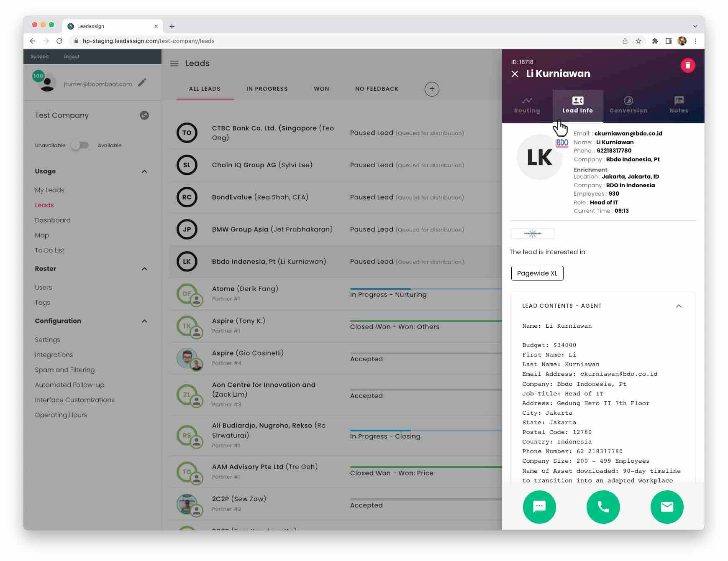This screenshot has width=728, height=561.
Task: Edit the profile with the pencil icon
Action: pos(142,83)
